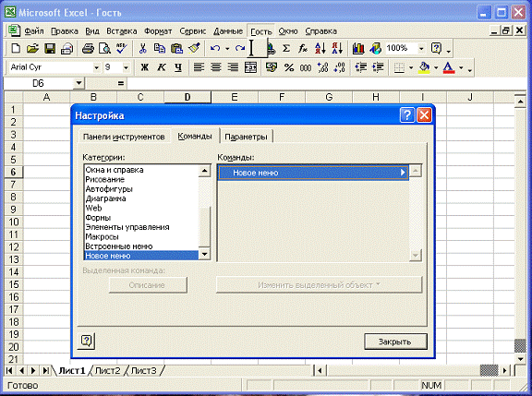Create a new workbook with New icon
Screen dimensions: 532x396
point(16,49)
